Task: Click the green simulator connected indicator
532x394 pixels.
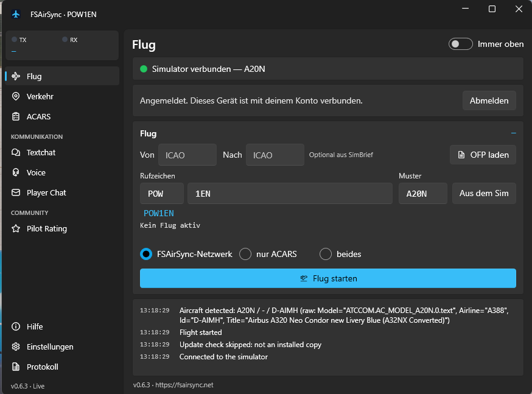Action: pos(144,69)
